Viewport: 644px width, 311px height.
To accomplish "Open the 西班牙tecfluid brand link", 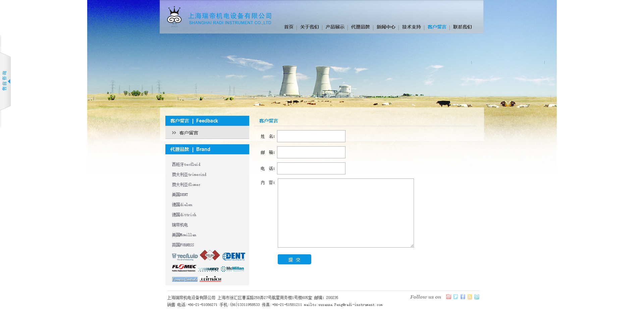I will [x=186, y=164].
